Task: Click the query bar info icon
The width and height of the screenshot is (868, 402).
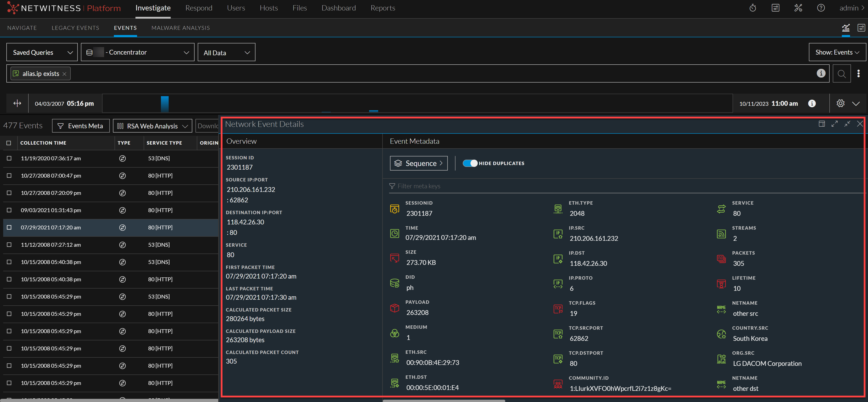Action: pos(821,73)
